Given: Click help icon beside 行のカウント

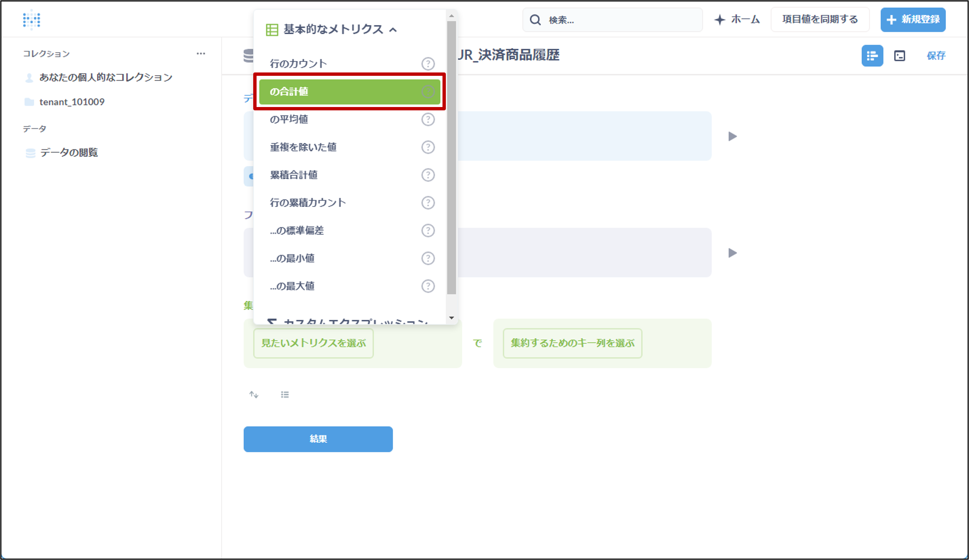Looking at the screenshot, I should (x=428, y=64).
